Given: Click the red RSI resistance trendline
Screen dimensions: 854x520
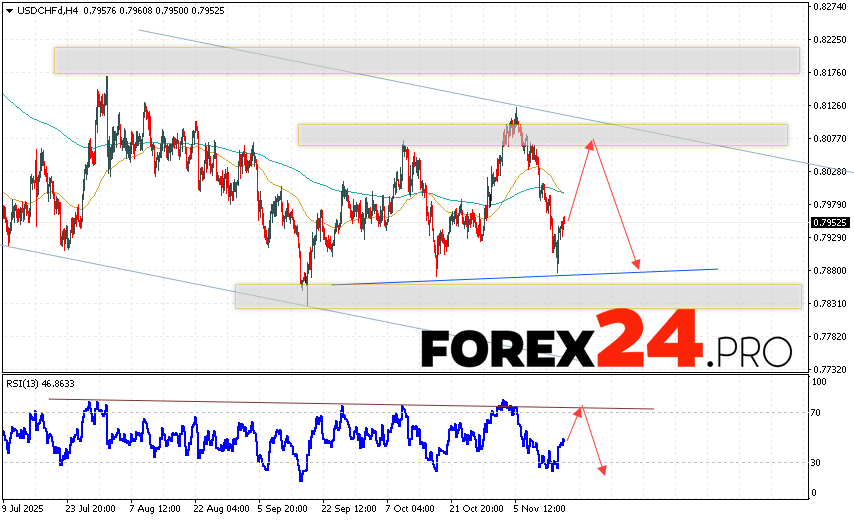Looking at the screenshot, I should coord(350,404).
